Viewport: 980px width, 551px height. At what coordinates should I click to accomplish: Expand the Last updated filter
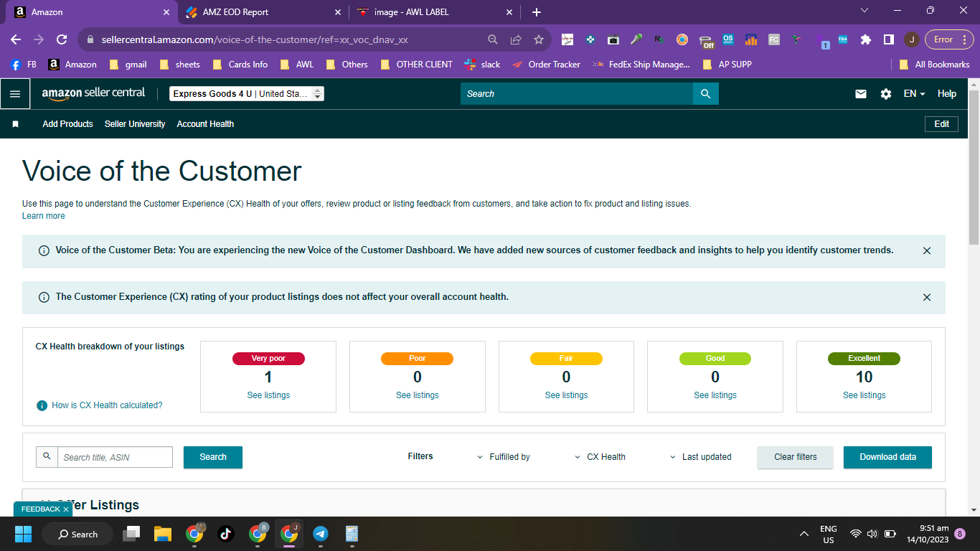click(x=700, y=457)
